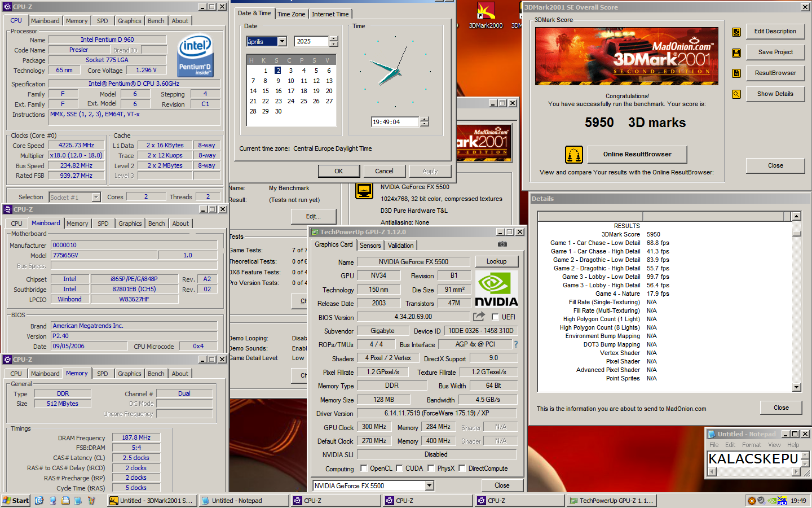Click the first quick launch icon beside Start

point(39,501)
